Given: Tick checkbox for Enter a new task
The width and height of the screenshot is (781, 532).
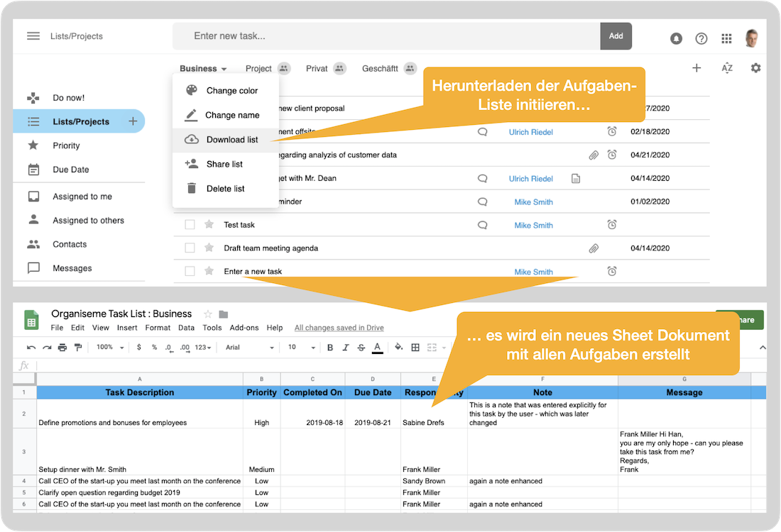Looking at the screenshot, I should pos(190,271).
